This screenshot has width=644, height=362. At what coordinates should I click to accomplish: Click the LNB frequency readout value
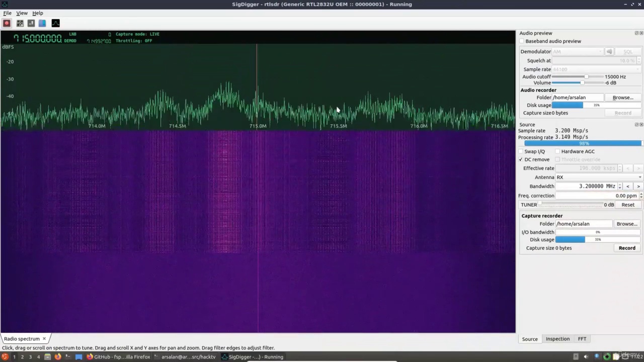[x=110, y=34]
